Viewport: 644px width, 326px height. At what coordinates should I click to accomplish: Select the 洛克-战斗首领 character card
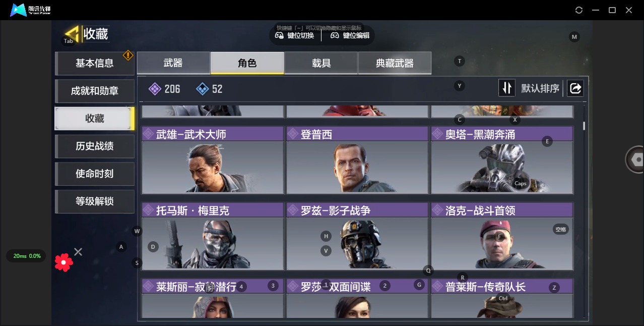tap(502, 236)
